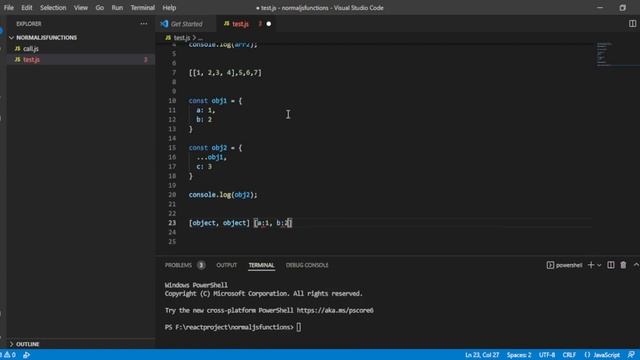Click line 16 ...obj1 spread

click(x=211, y=157)
